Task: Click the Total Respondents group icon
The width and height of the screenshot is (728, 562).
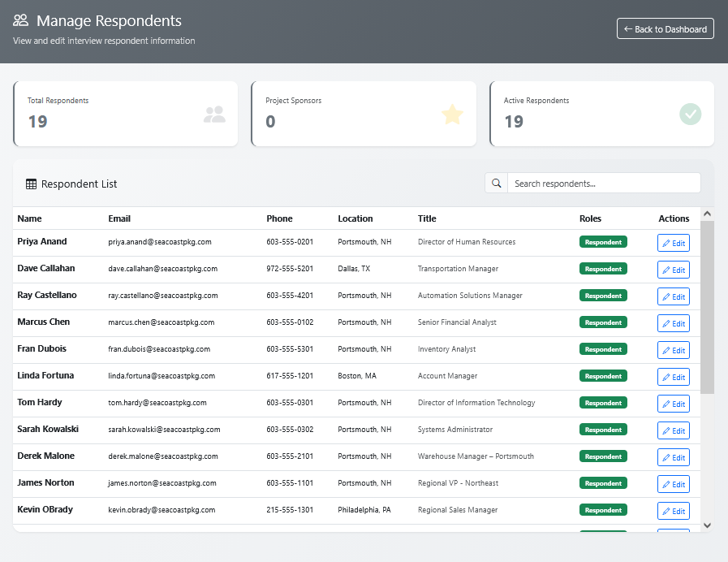Action: pyautogui.click(x=214, y=115)
